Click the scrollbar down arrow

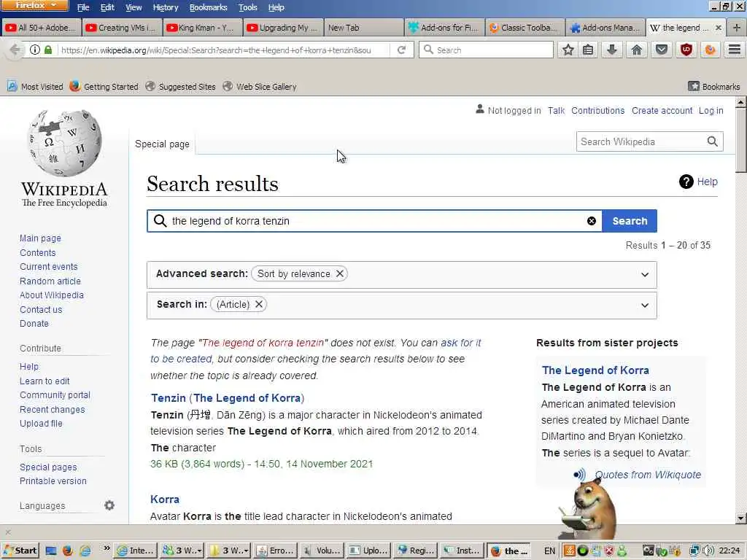740,518
